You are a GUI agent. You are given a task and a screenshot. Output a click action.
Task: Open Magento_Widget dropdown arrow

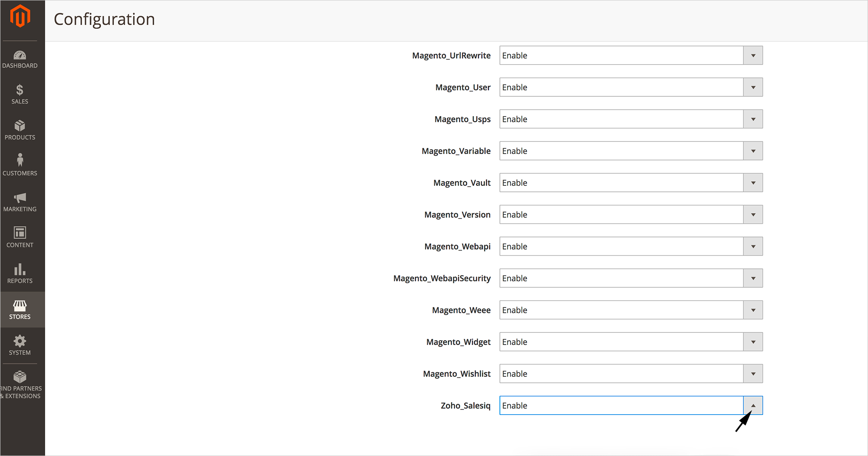(x=753, y=342)
